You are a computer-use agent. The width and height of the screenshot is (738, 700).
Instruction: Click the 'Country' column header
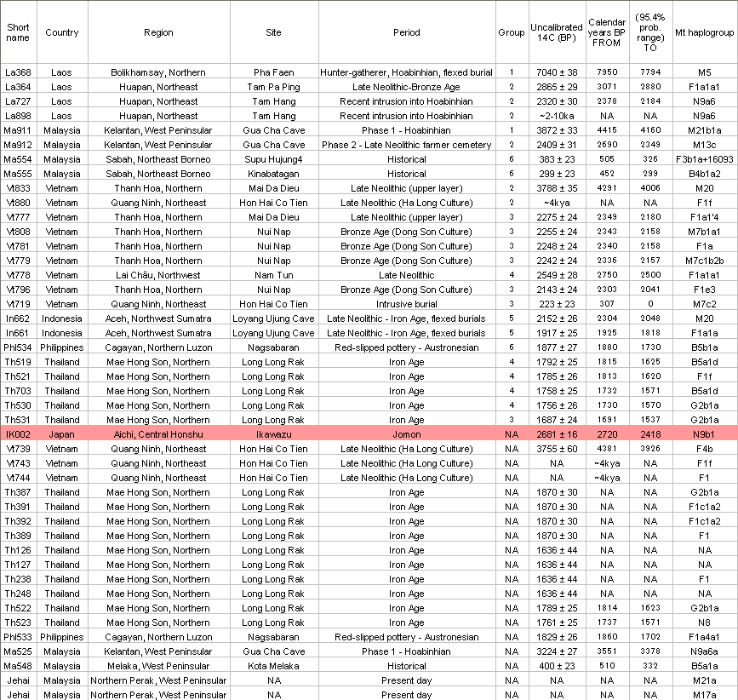62,32
